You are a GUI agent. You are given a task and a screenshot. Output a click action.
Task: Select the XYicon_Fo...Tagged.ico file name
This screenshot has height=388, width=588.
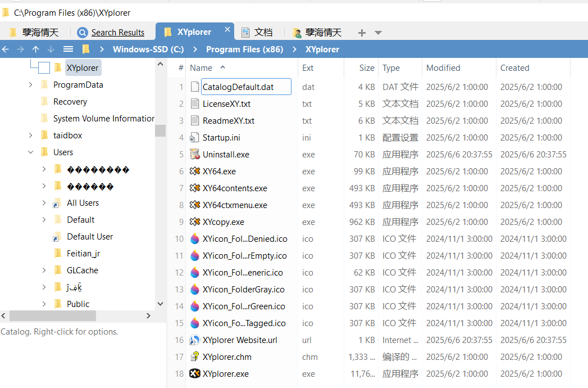(244, 323)
